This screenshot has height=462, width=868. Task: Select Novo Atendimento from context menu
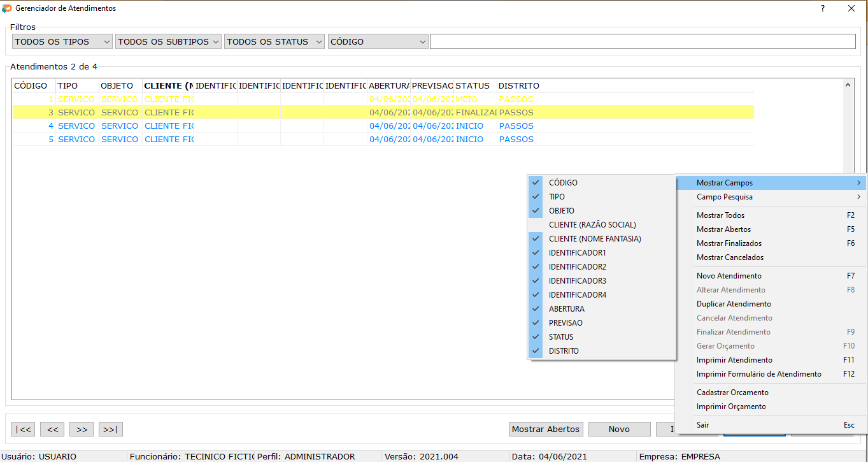pos(729,276)
